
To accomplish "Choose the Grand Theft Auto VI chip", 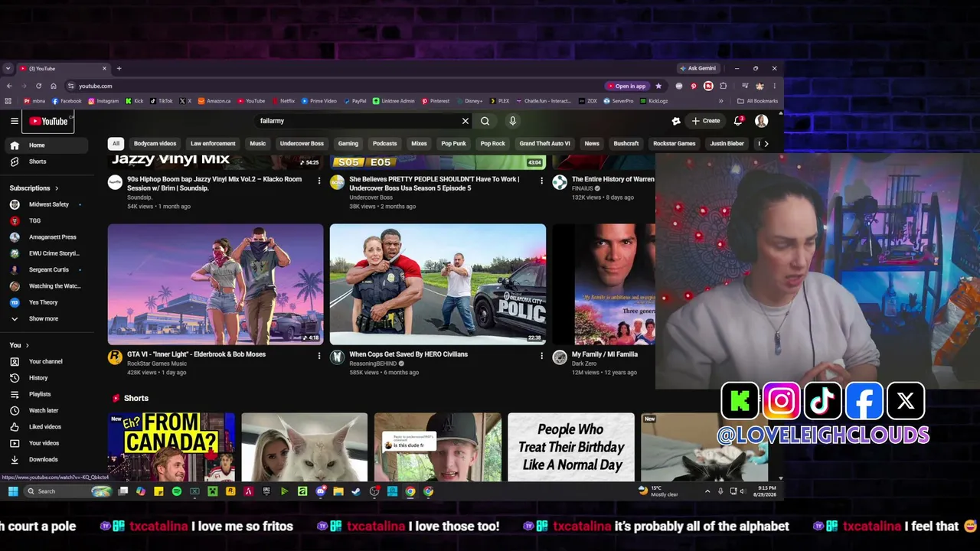I will pyautogui.click(x=544, y=144).
